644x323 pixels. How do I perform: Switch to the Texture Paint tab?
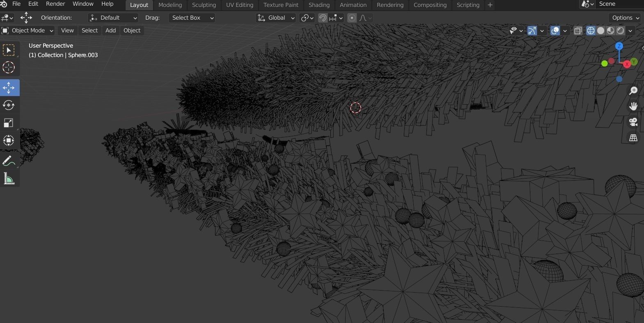[281, 5]
